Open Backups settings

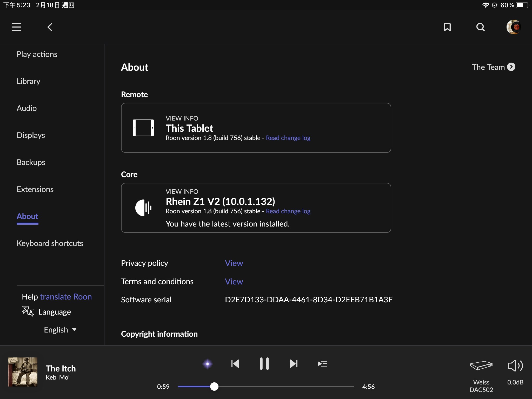coord(31,162)
